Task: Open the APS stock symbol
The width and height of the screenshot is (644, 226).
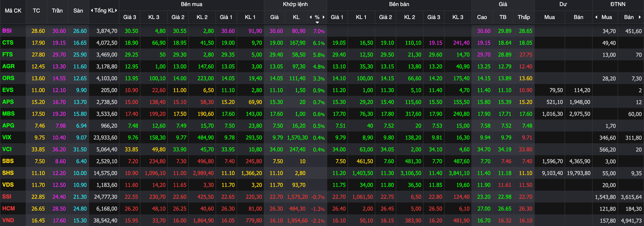Action: coord(8,102)
